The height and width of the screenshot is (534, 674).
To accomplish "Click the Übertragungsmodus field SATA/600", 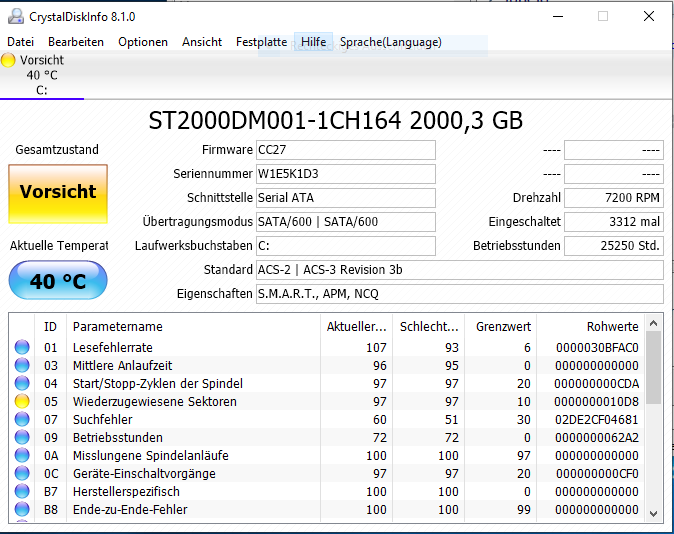I will pos(346,222).
